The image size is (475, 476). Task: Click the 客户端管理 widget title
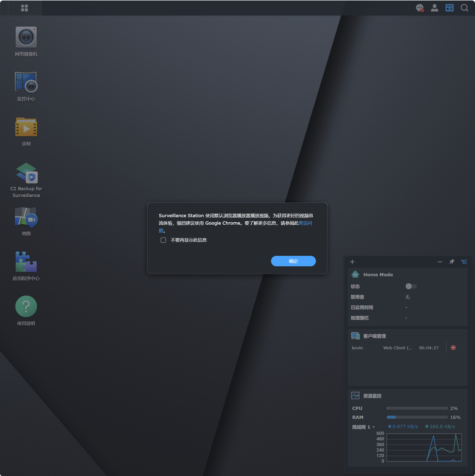point(374,336)
